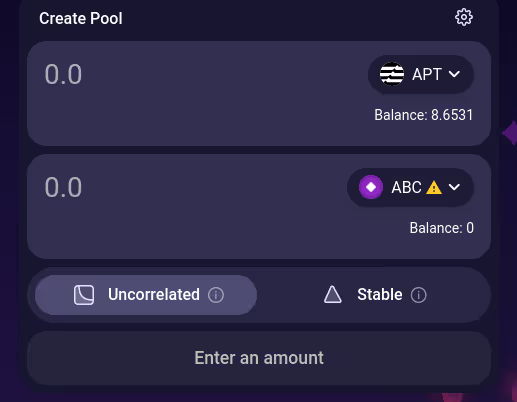The image size is (517, 402).
Task: Click the ABC Balance: 0 text
Action: pos(441,228)
